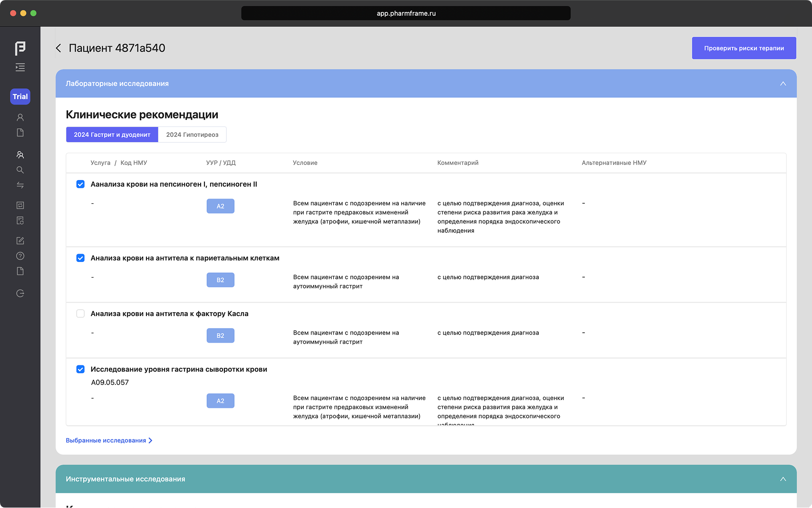Viewport: 812px width, 508px height.
Task: Click the search magnifier icon in sidebar
Action: click(x=20, y=170)
